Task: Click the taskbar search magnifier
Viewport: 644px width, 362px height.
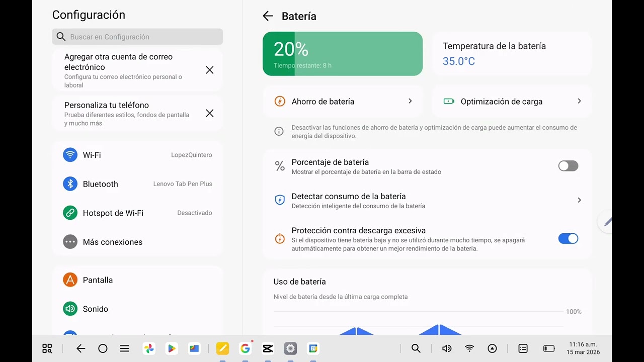Action: point(416,348)
